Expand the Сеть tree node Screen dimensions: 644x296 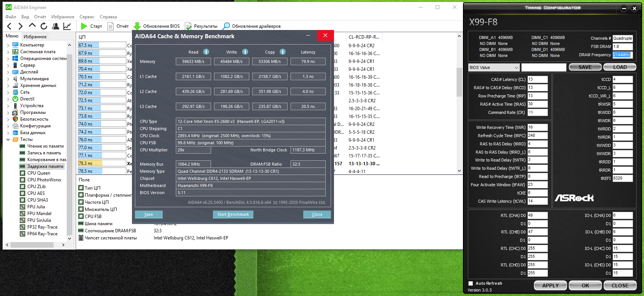tap(8, 92)
